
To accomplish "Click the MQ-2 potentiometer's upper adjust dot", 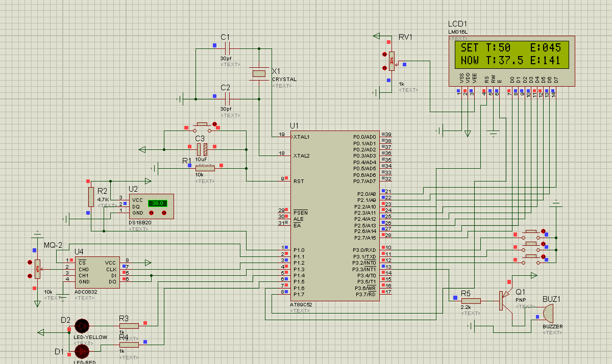I will pyautogui.click(x=30, y=262).
